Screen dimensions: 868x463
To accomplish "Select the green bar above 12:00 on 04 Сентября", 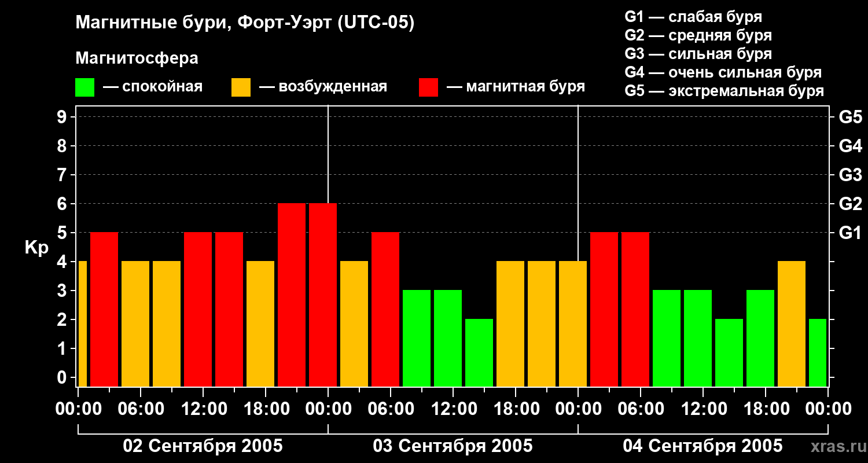I will (698, 339).
